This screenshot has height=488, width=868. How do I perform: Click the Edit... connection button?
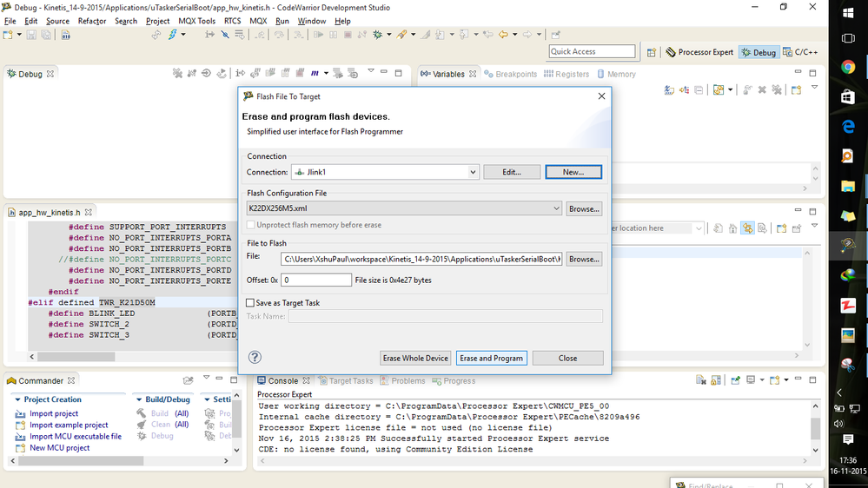coord(512,172)
